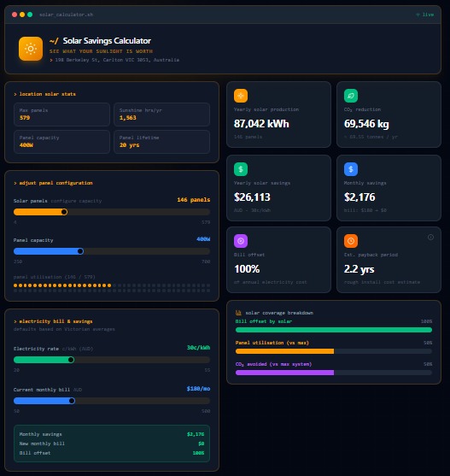Click the Sunshine hrs/yr 1,563 stat box
This screenshot has height=476, width=450.
pos(161,115)
